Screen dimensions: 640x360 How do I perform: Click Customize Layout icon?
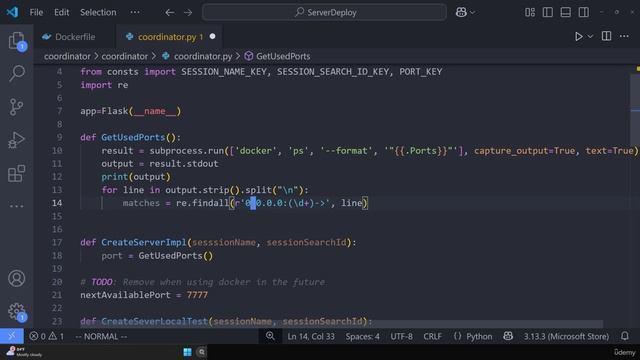(x=530, y=12)
